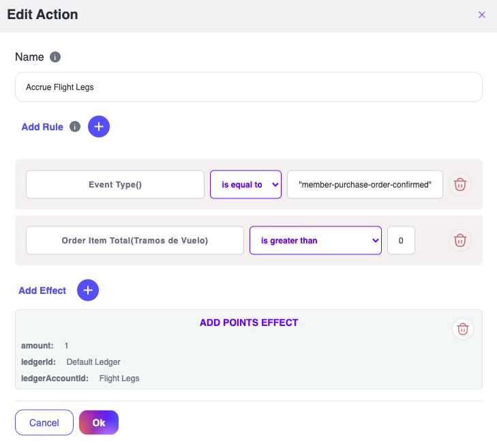Open the "is equal to" operator dropdown
This screenshot has height=448, width=497.
click(x=245, y=185)
